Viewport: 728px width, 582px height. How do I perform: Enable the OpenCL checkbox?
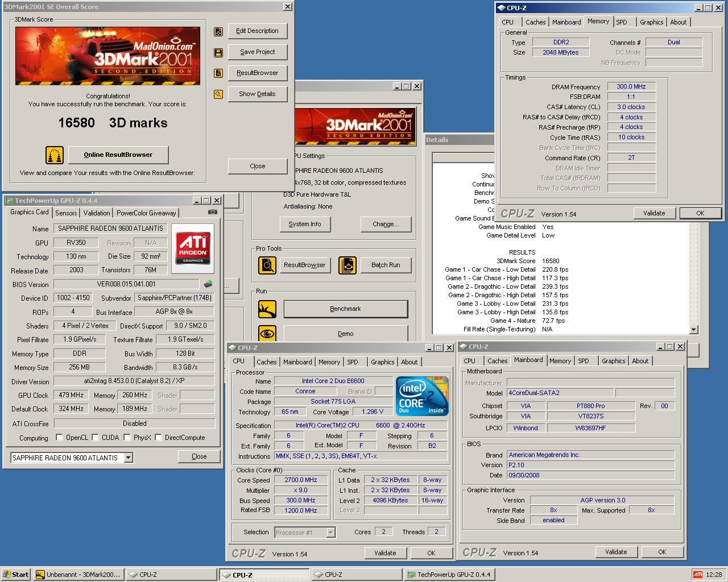tap(59, 438)
